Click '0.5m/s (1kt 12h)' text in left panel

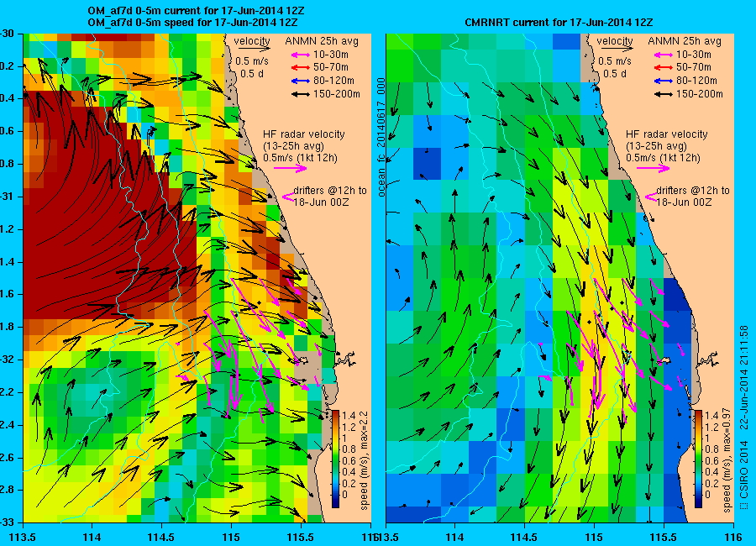pyautogui.click(x=301, y=158)
